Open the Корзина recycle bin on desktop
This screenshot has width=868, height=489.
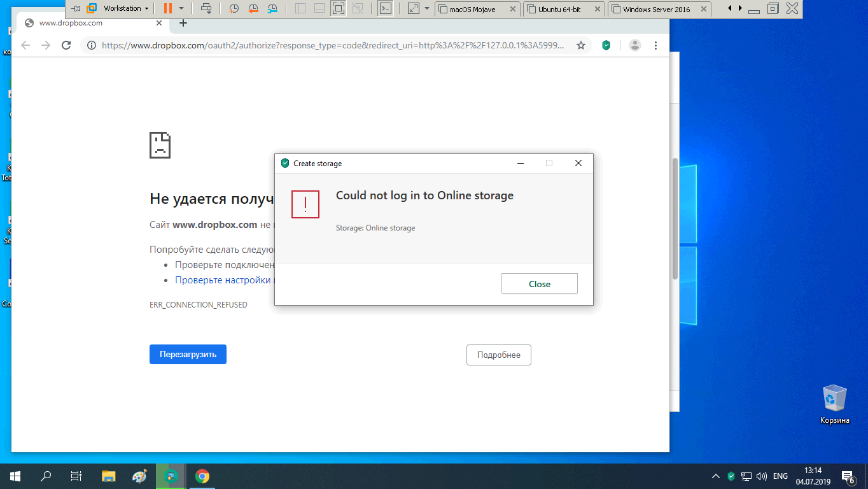click(834, 404)
